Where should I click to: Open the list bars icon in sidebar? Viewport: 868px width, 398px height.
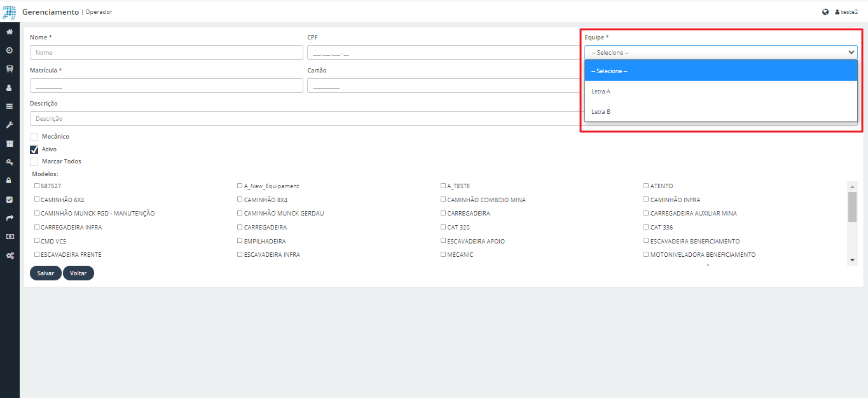click(10, 106)
